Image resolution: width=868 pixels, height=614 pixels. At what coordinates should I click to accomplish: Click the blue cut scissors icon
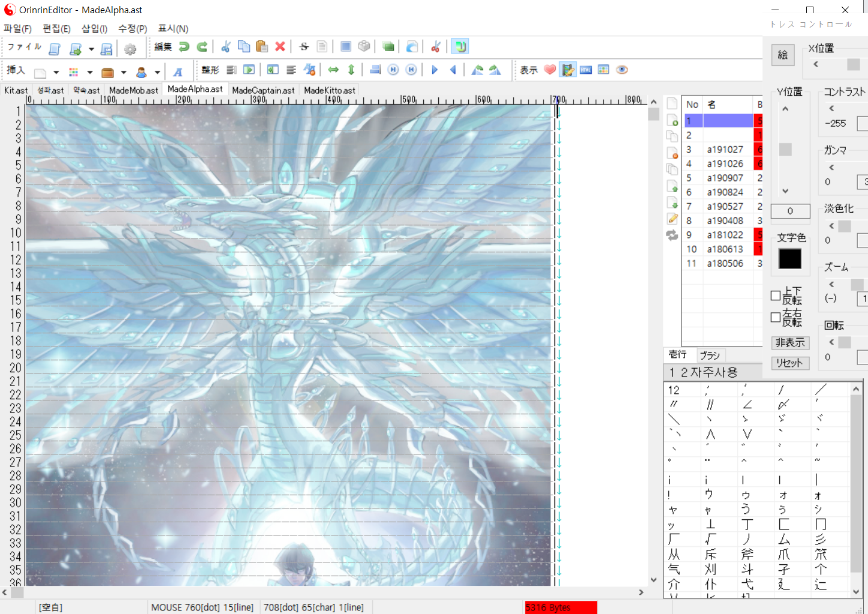(226, 47)
